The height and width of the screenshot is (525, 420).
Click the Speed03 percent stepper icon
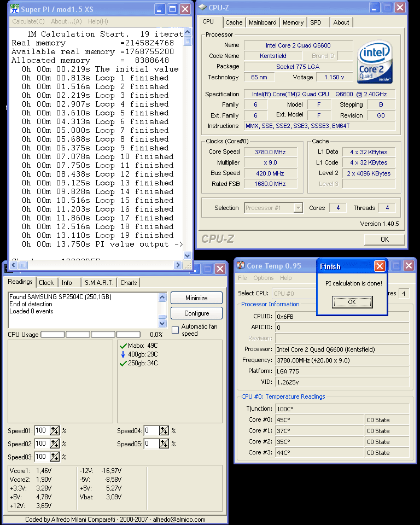coord(54,457)
